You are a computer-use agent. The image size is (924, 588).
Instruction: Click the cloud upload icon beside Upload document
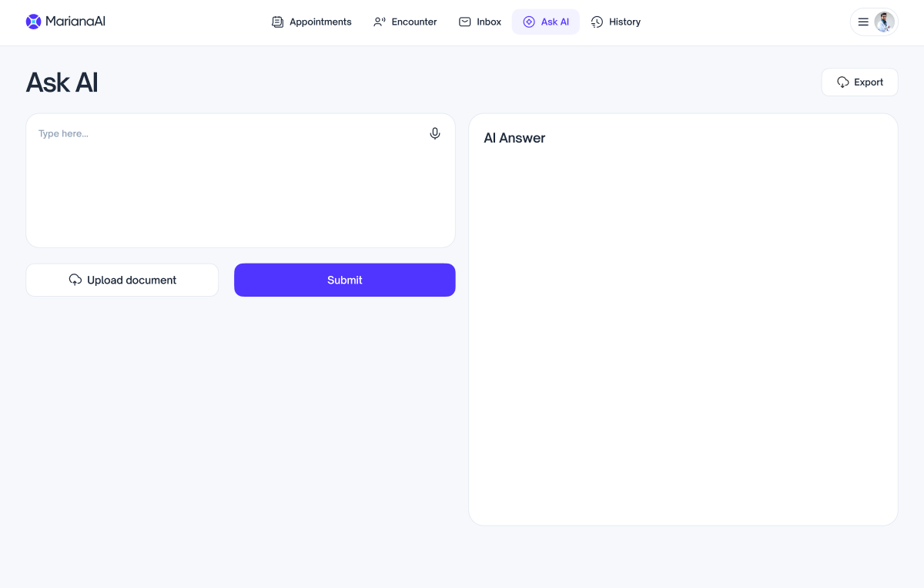(x=75, y=280)
